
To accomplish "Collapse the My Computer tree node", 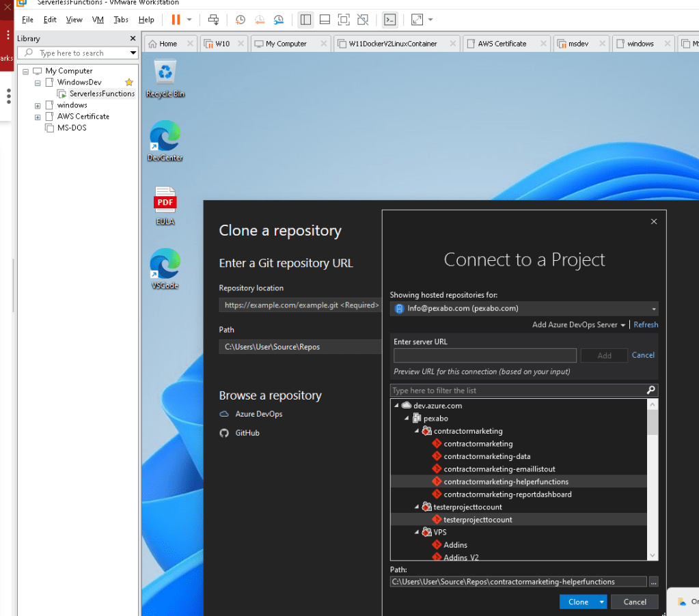I will [x=25, y=71].
